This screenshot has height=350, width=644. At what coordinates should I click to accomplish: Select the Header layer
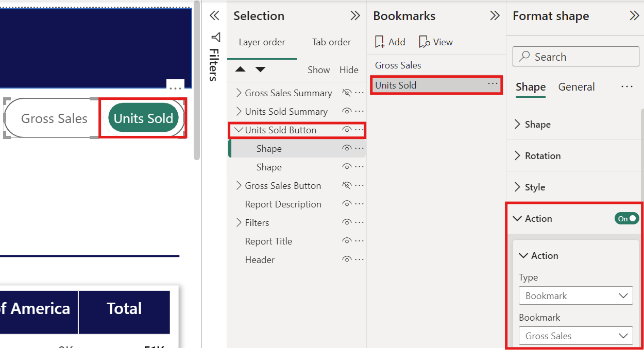coord(260,260)
